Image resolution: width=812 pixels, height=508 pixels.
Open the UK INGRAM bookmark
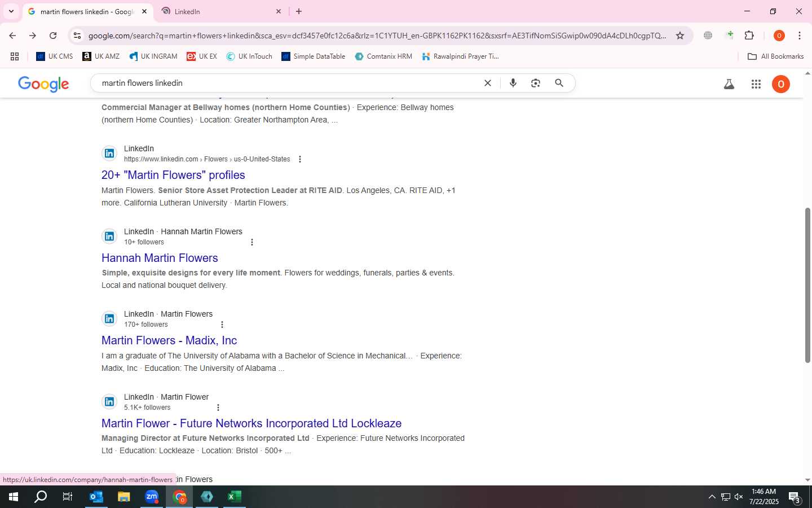pyautogui.click(x=153, y=56)
